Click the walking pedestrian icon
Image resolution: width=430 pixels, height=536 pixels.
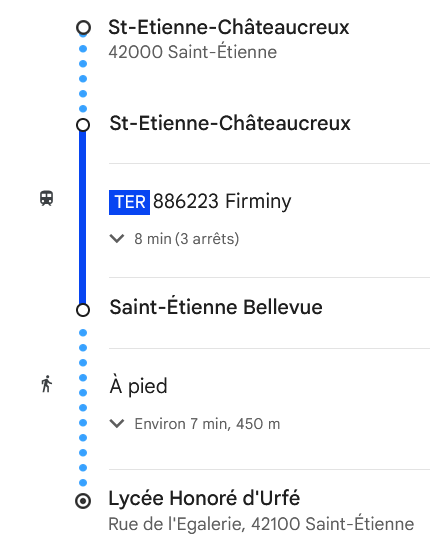point(46,384)
